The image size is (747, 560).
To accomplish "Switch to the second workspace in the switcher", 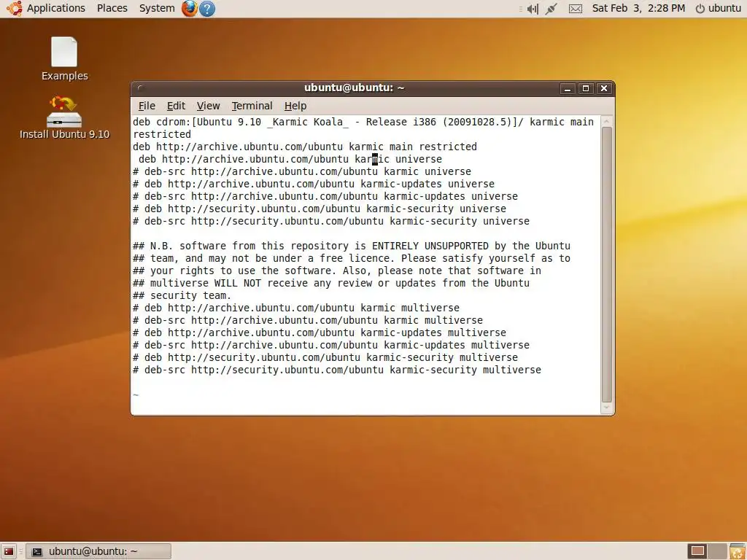I will click(718, 551).
